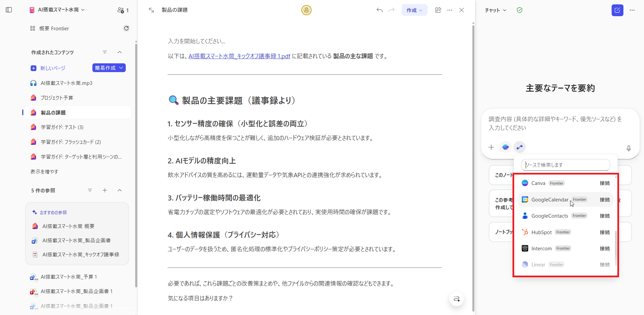Click the green security shield icon
The width and height of the screenshot is (644, 315).
[519, 10]
